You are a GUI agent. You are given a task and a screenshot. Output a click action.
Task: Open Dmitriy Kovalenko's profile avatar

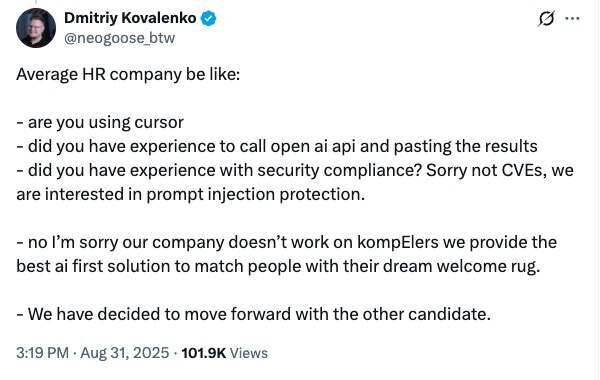(36, 28)
